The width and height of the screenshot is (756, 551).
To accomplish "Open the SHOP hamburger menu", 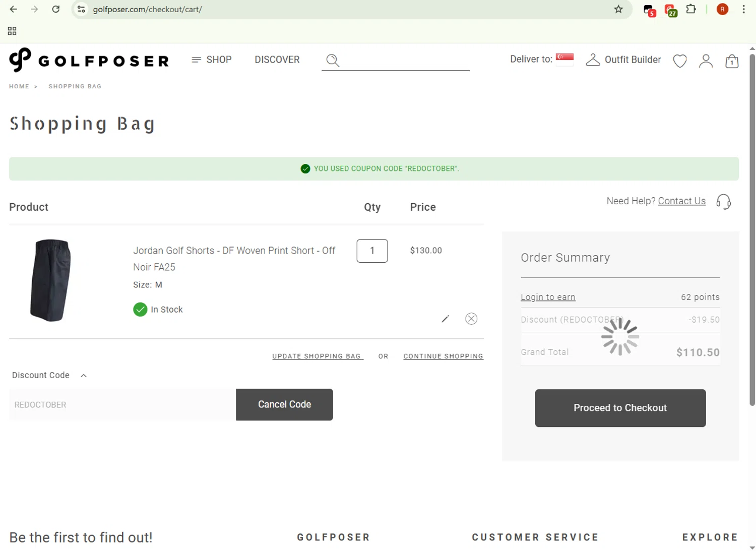I will coord(212,59).
